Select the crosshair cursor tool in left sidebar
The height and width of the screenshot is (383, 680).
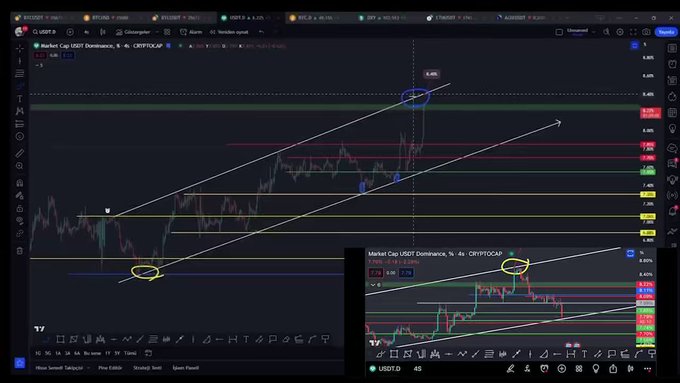(20, 48)
